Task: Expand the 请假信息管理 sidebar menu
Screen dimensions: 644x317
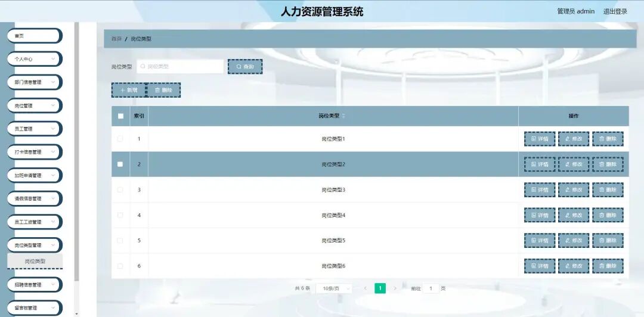Action: (x=35, y=199)
